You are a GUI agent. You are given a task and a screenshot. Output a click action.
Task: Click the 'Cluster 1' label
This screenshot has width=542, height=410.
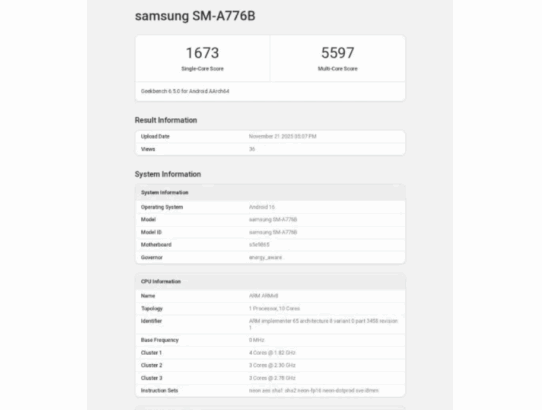tap(151, 353)
